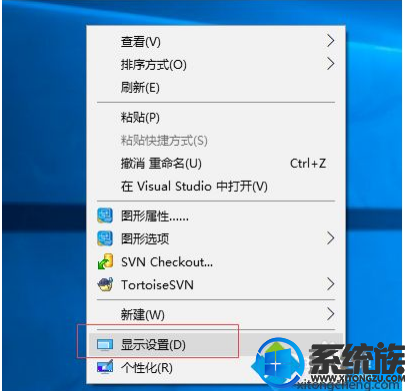Expand the 查看(V) submenu arrow
Image resolution: width=405 pixels, height=391 pixels.
pos(330,41)
